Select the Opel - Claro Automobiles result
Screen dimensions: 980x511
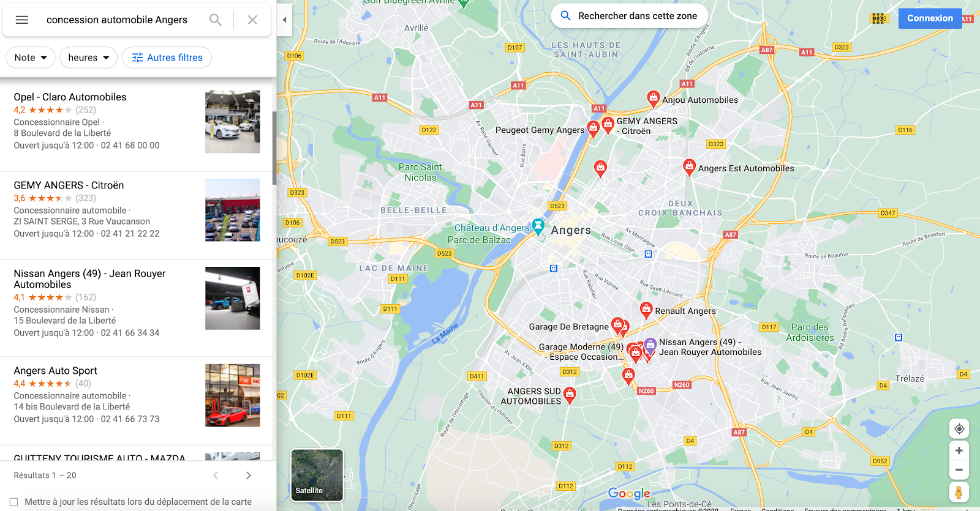(x=136, y=121)
